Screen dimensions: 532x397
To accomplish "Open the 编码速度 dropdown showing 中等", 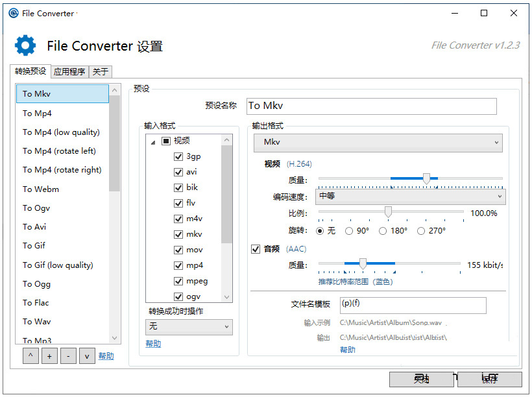I will (x=410, y=196).
